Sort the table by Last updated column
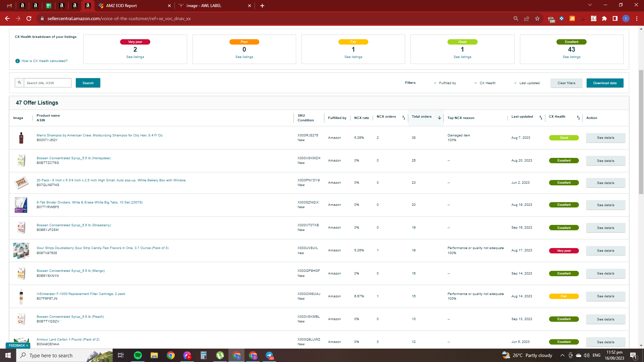Screen dimensions: 644x362 click(541, 118)
